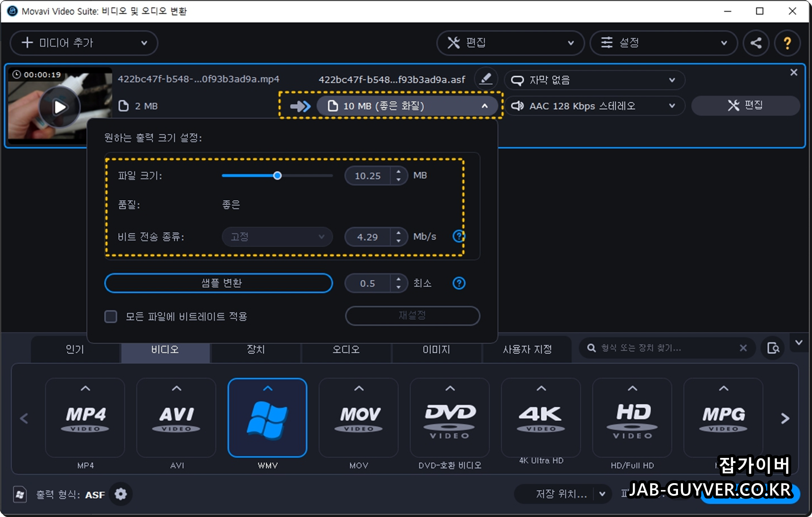Increase sample duration with stepper up
The width and height of the screenshot is (812, 517).
pyautogui.click(x=398, y=279)
